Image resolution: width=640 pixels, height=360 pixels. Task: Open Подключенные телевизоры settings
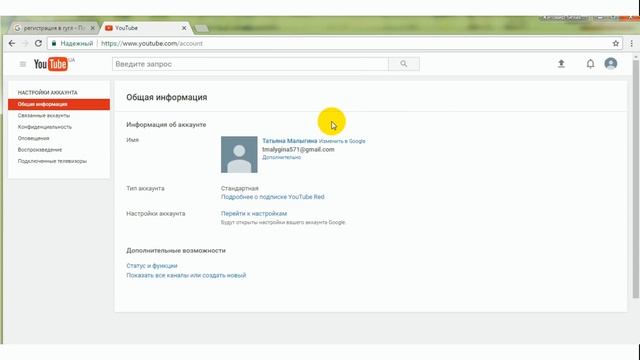tap(52, 161)
